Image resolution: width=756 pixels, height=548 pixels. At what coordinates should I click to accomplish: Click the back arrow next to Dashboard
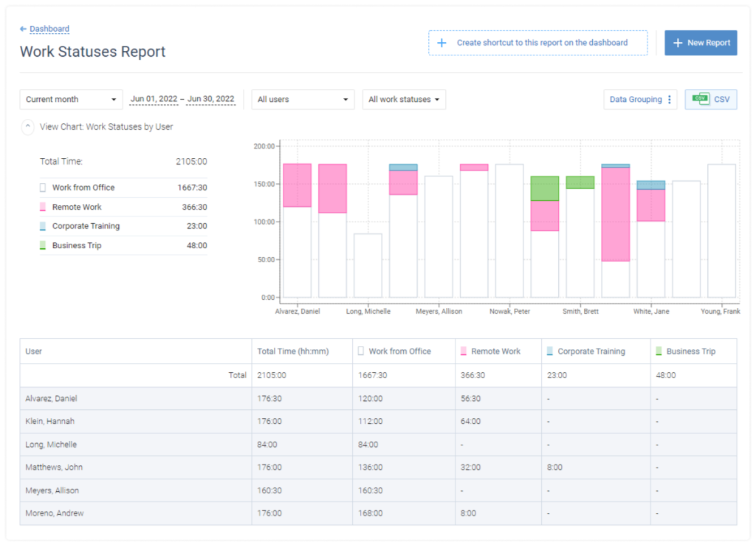point(23,28)
